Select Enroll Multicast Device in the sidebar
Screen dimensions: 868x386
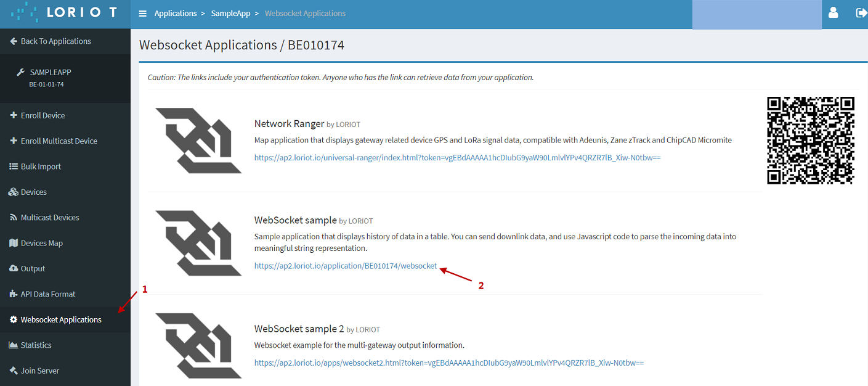click(65, 141)
